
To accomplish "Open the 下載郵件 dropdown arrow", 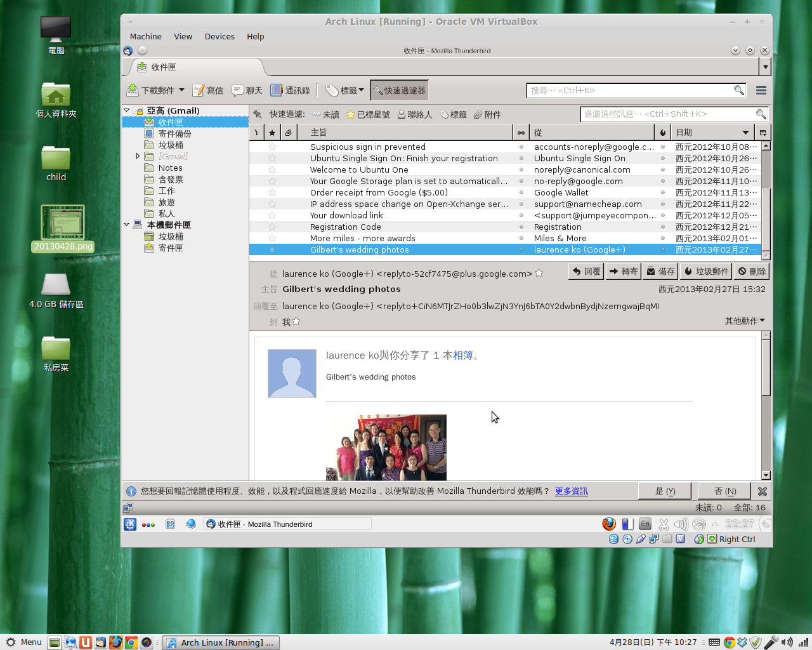I will coord(181,90).
